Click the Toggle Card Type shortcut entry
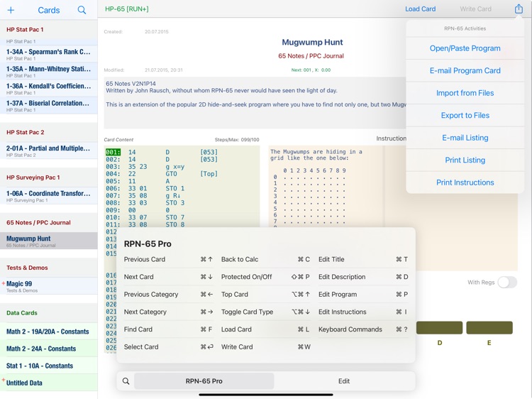The width and height of the screenshot is (532, 399). (x=266, y=312)
